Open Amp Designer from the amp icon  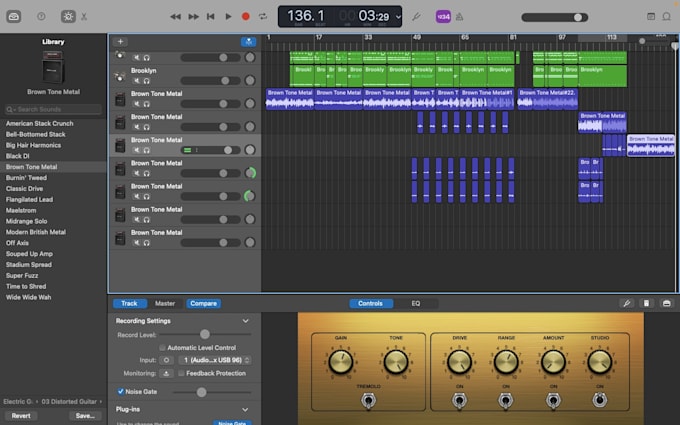[x=667, y=304]
